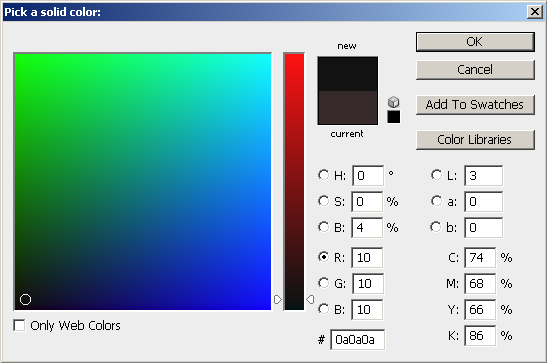Click the K black percent field
The width and height of the screenshot is (547, 363).
click(x=480, y=336)
